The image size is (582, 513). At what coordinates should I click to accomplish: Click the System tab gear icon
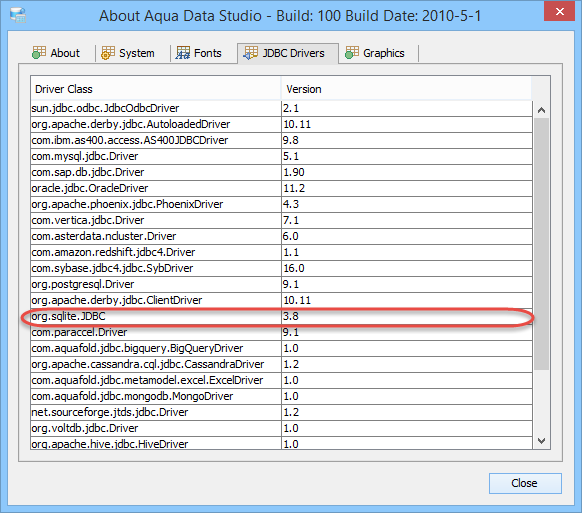pos(108,53)
